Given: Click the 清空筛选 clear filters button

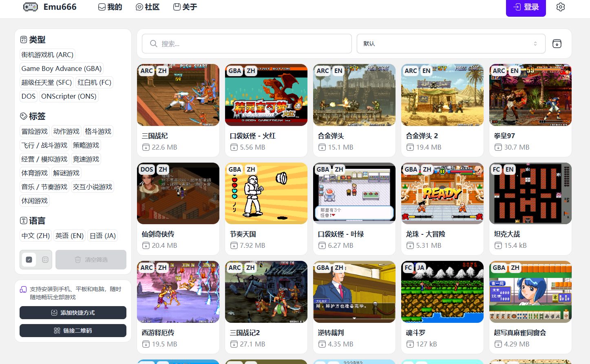Looking at the screenshot, I should tap(91, 260).
